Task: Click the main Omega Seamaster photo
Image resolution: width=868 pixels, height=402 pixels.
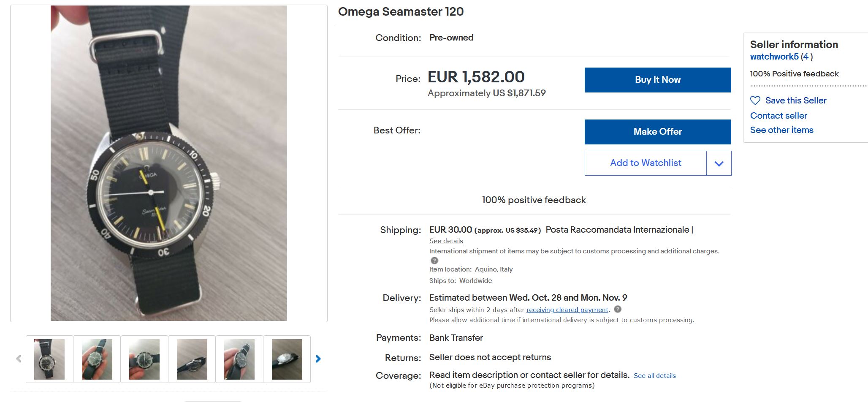Action: (169, 163)
